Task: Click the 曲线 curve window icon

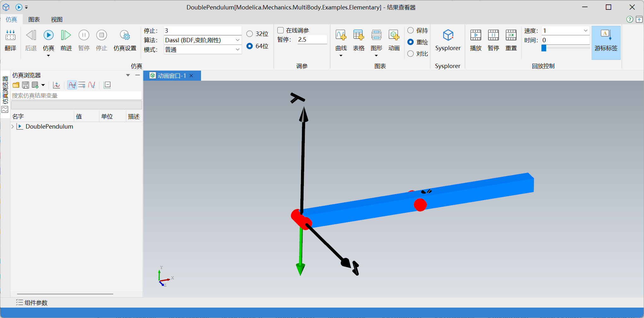Action: coord(341,35)
